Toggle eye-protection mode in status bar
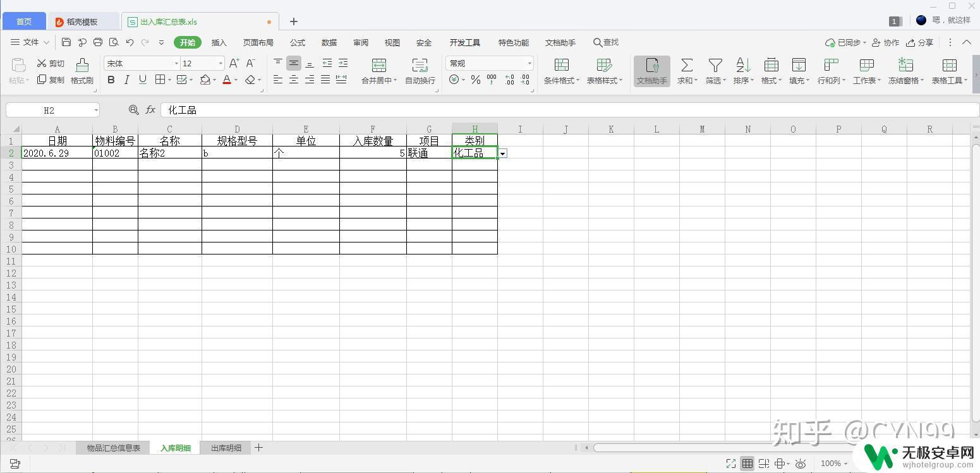The height and width of the screenshot is (473, 980). pos(801,464)
